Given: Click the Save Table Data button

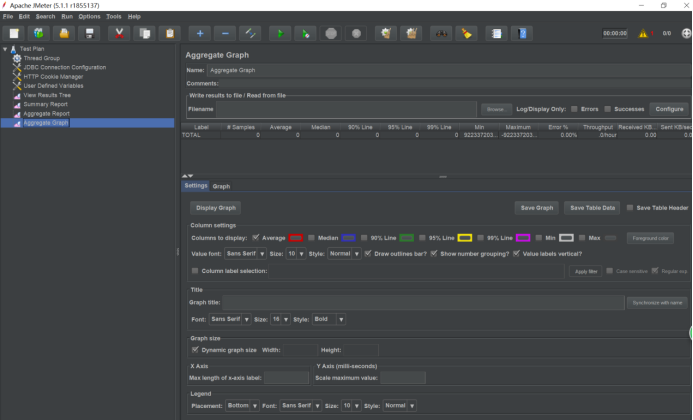Looking at the screenshot, I should (592, 208).
